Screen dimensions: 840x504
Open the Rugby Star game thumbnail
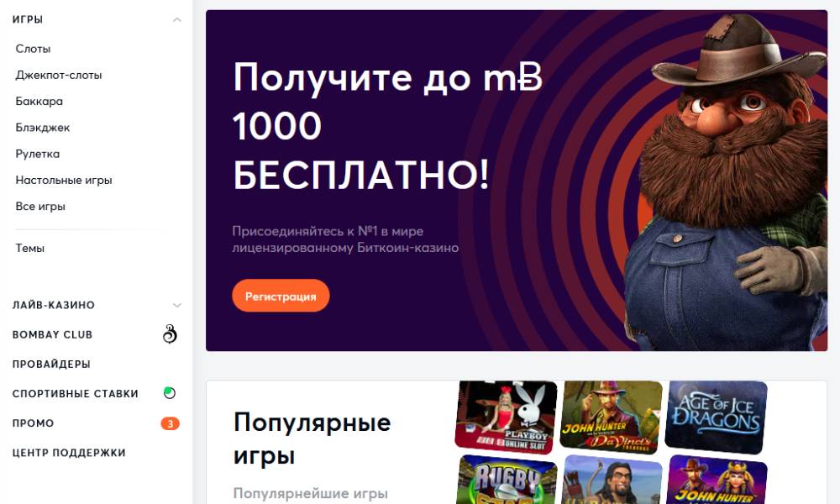pyautogui.click(x=506, y=480)
